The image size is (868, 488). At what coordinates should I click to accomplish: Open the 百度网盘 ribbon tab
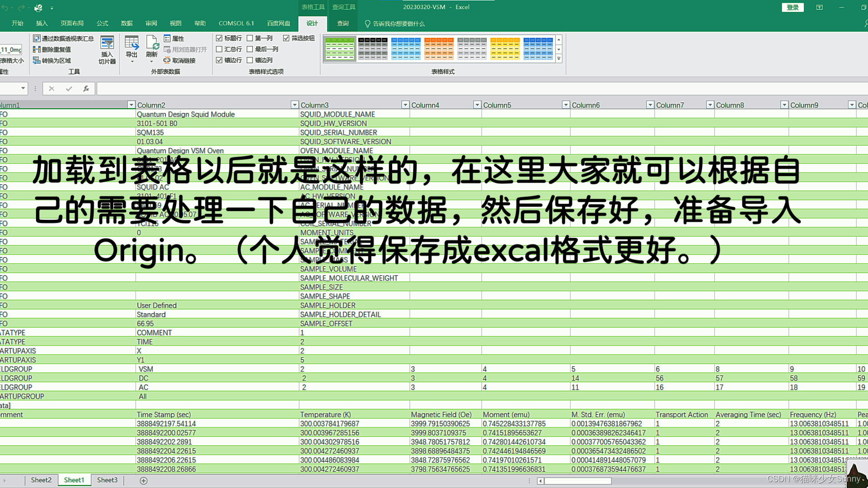tap(278, 23)
